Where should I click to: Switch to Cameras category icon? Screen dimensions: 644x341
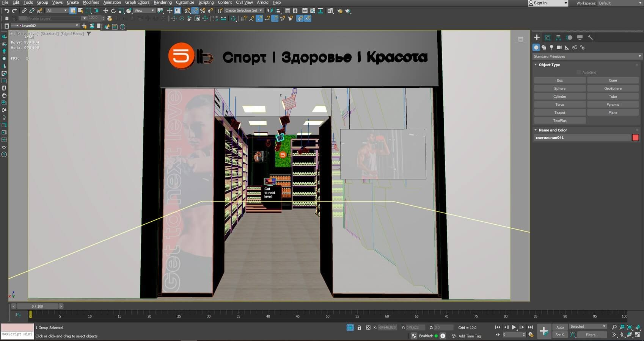click(x=559, y=47)
